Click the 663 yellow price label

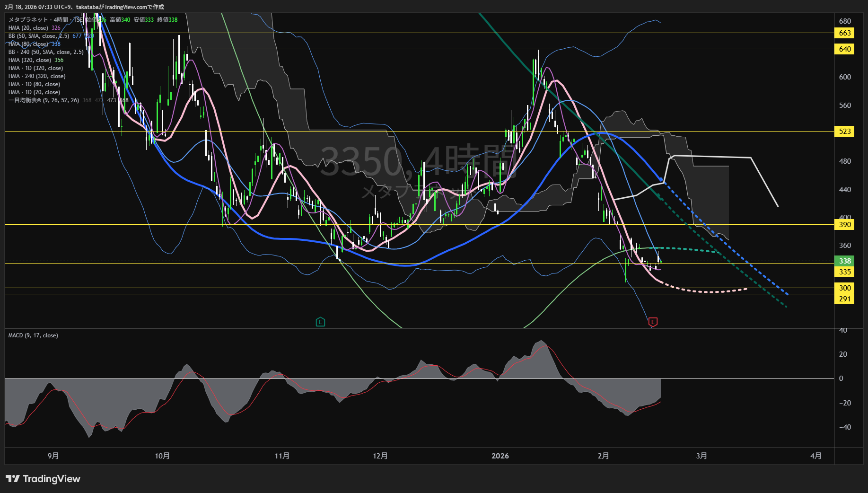[845, 33]
